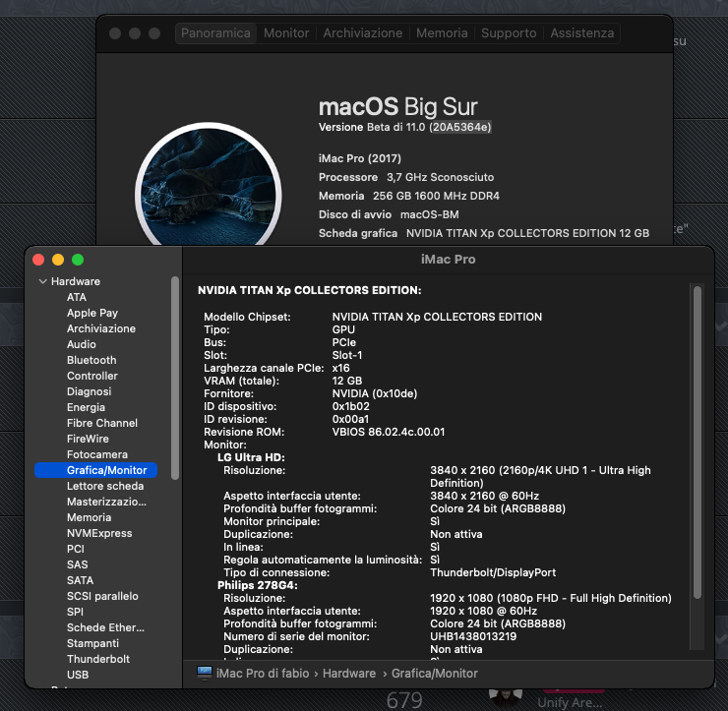Select FireWire in the sidebar

pyautogui.click(x=88, y=439)
